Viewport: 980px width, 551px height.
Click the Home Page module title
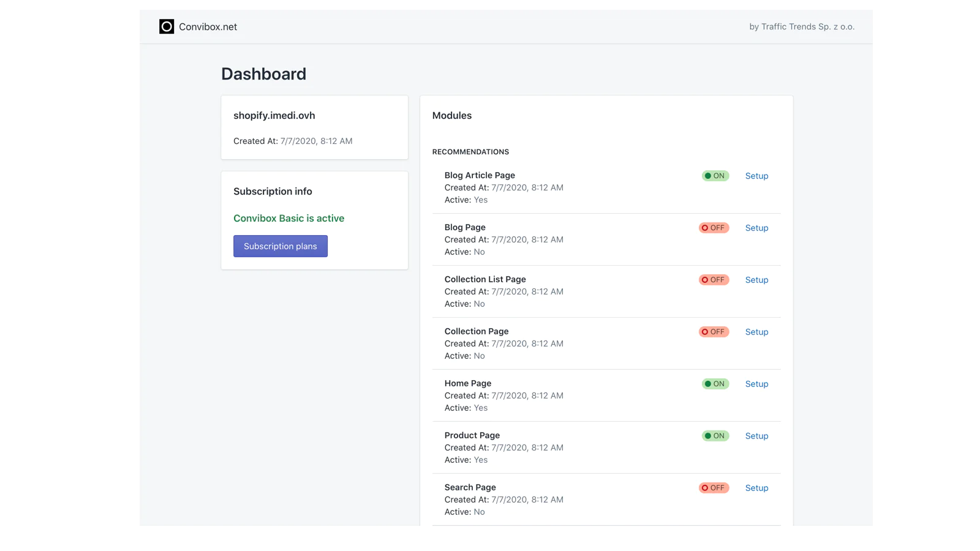coord(467,383)
